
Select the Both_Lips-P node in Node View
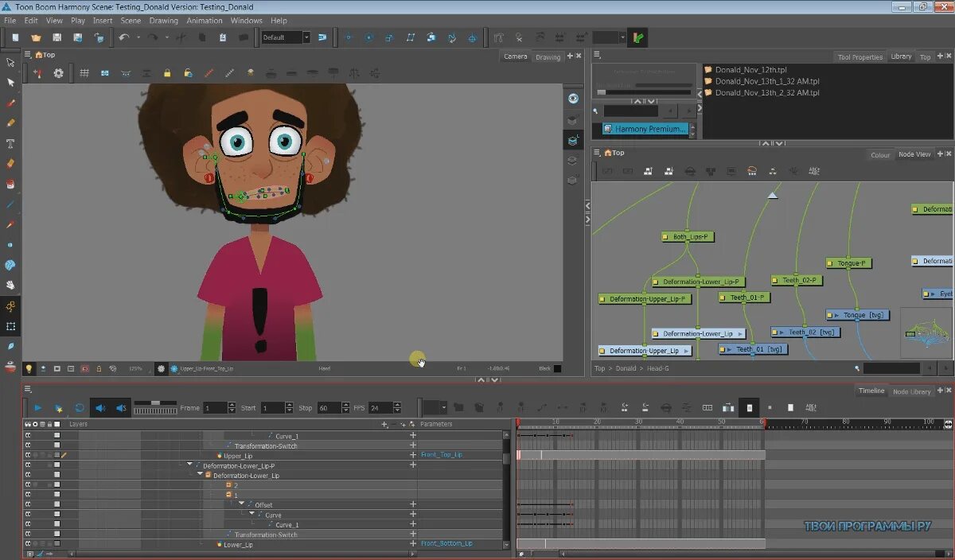click(689, 237)
